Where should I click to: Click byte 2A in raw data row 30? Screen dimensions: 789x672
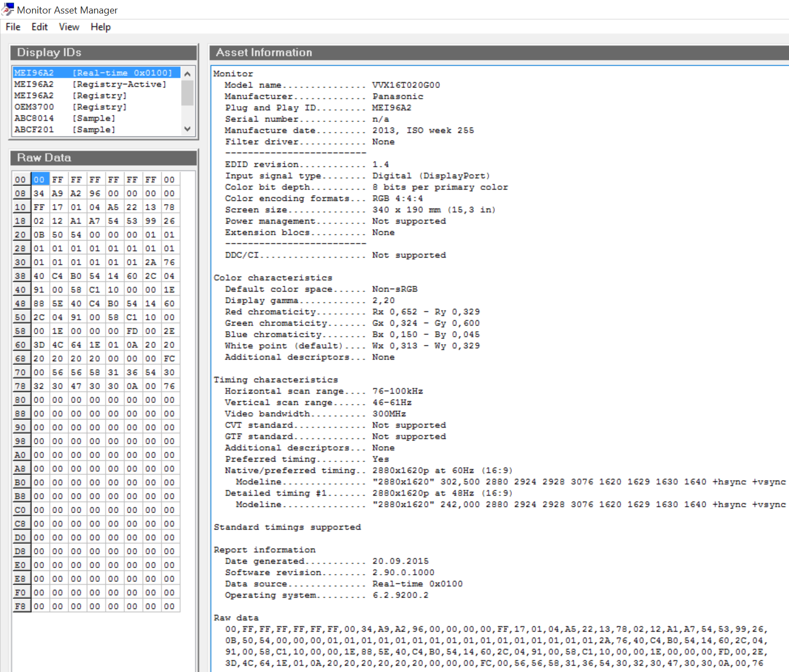click(x=151, y=262)
